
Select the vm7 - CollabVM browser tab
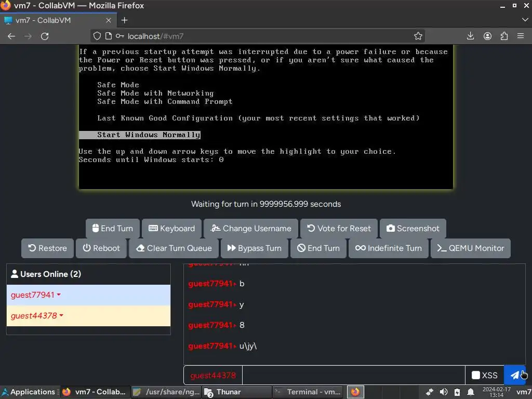point(58,20)
